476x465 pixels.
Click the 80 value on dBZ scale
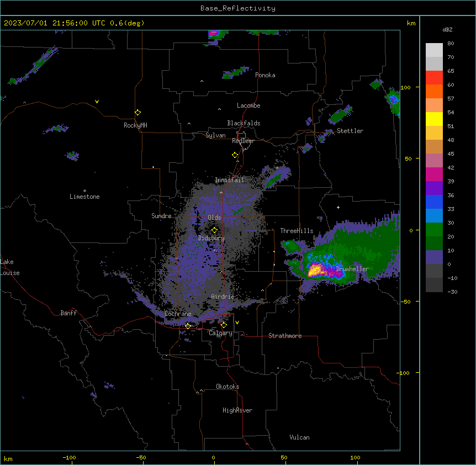(x=451, y=44)
